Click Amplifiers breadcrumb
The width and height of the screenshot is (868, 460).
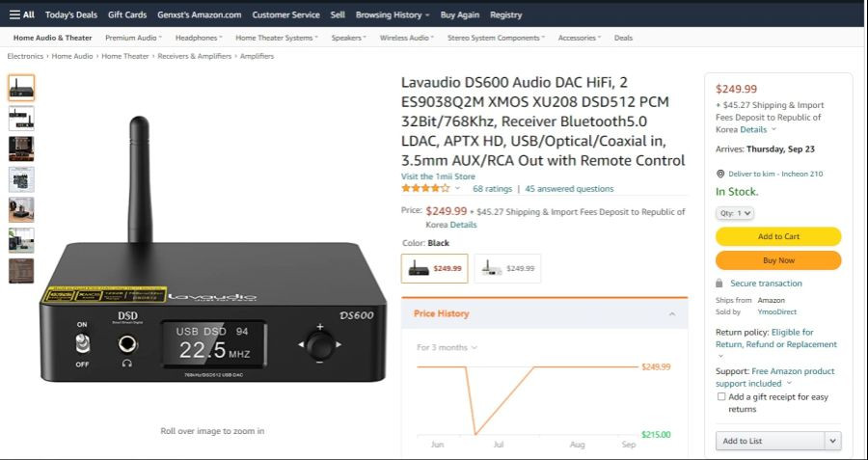[257, 56]
